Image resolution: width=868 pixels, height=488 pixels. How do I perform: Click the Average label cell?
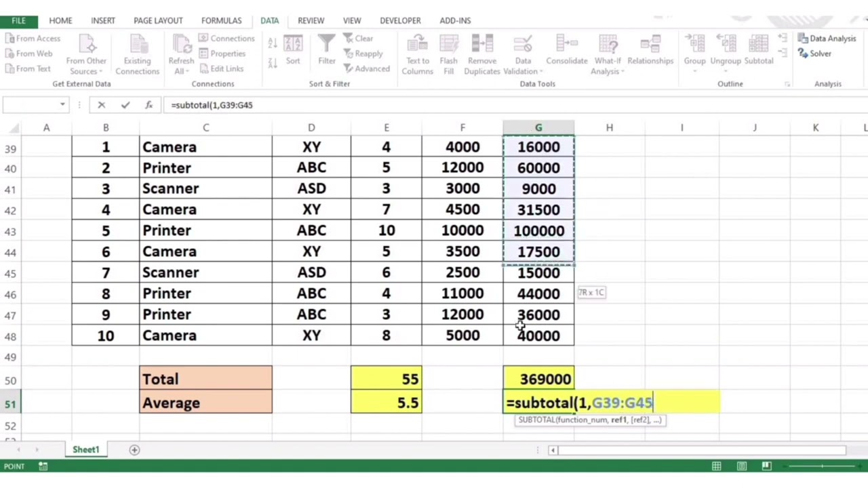coord(205,403)
